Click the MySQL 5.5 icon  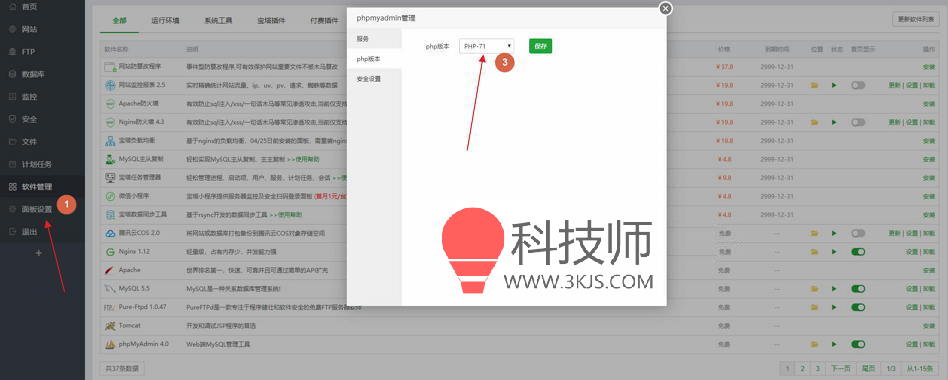click(110, 289)
